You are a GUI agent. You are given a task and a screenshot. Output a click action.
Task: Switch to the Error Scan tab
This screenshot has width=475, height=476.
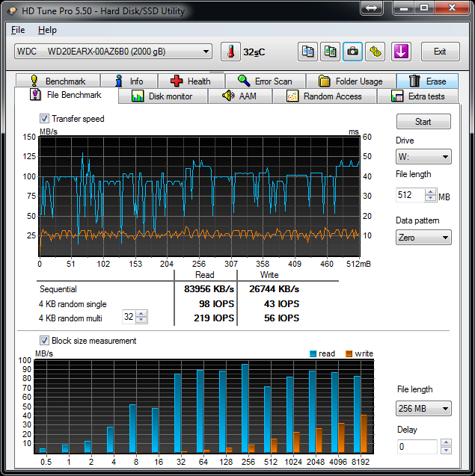point(264,81)
